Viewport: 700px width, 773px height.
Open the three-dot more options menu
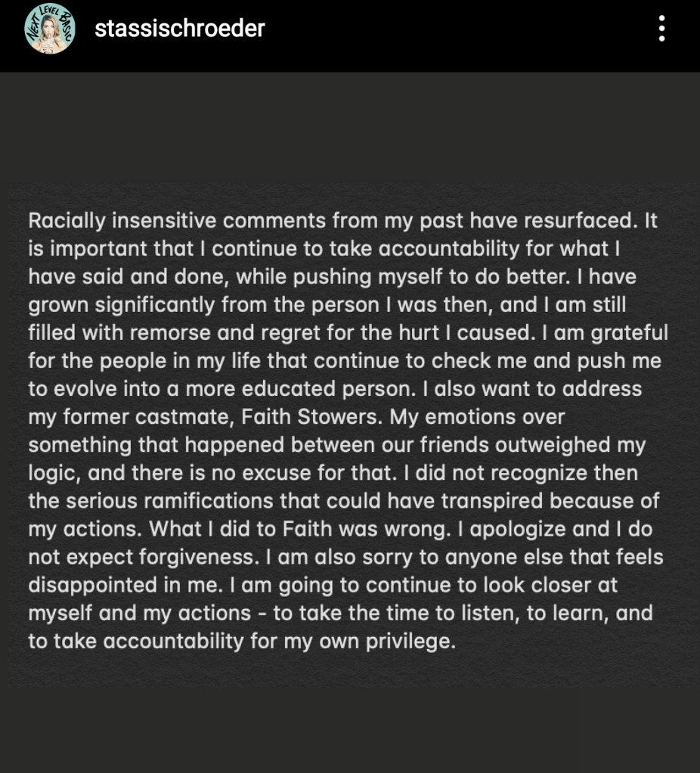(661, 29)
